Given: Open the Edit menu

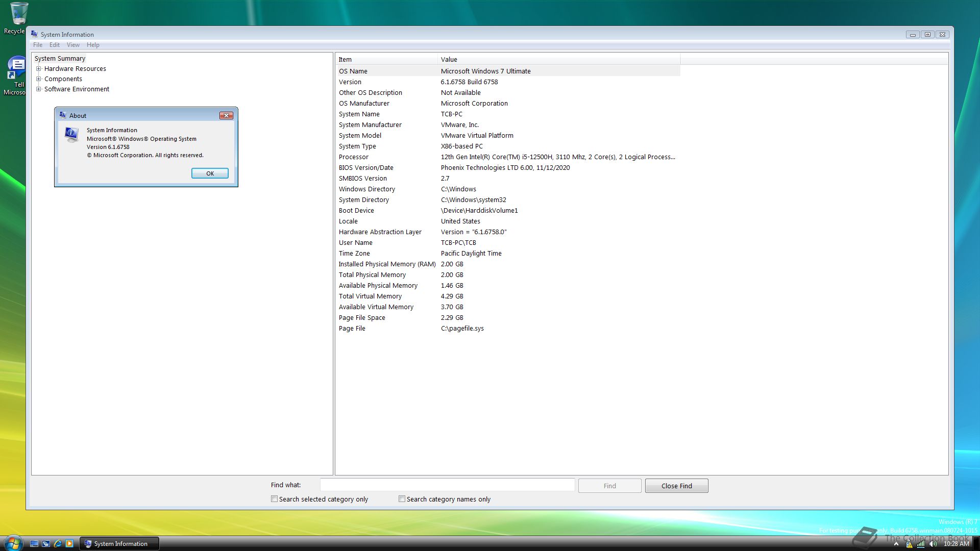Looking at the screenshot, I should (55, 45).
